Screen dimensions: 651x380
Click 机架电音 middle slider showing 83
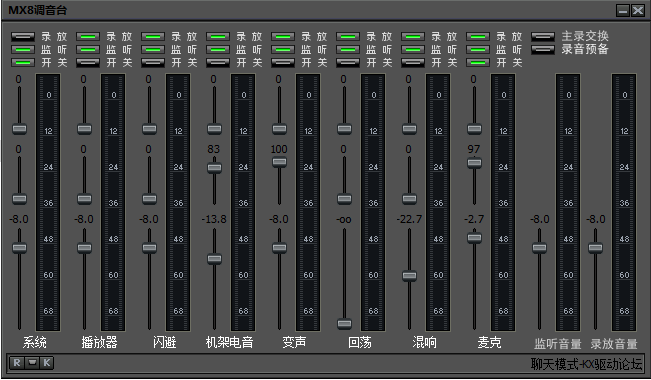click(214, 168)
